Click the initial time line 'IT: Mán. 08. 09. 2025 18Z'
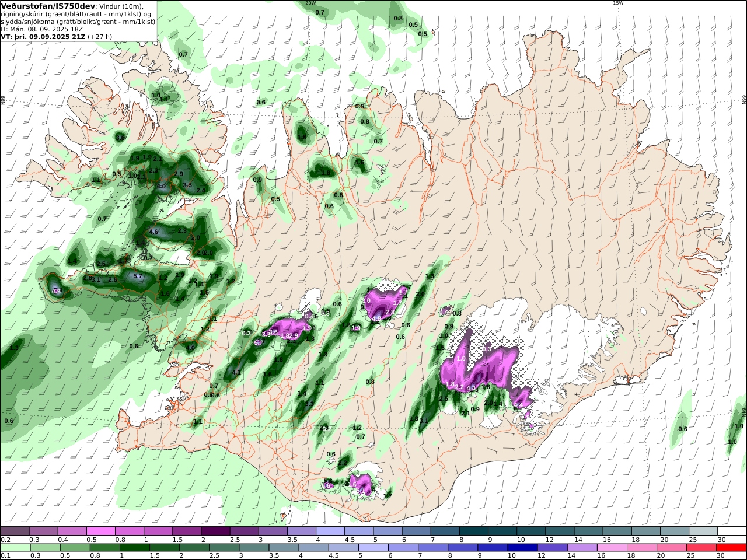747x560 pixels. pos(42,29)
